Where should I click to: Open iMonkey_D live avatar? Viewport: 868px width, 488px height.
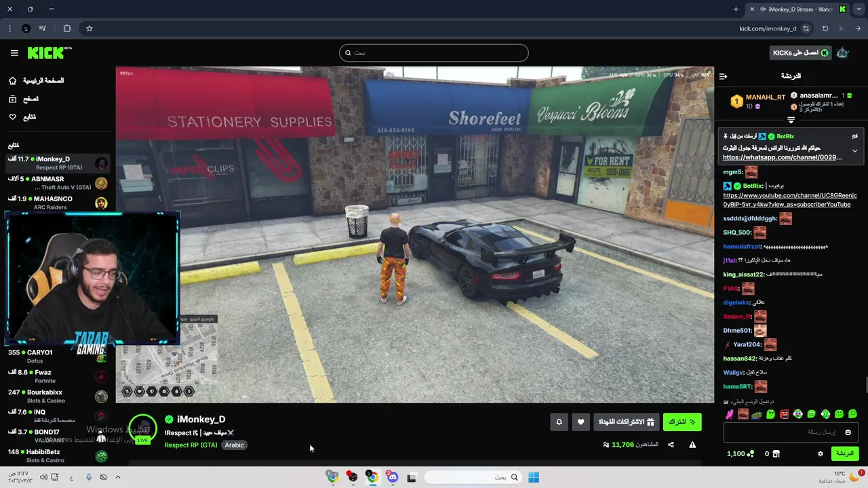(x=142, y=430)
